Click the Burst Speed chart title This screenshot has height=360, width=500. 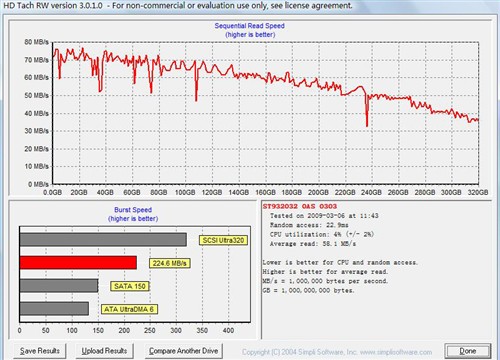click(133, 210)
